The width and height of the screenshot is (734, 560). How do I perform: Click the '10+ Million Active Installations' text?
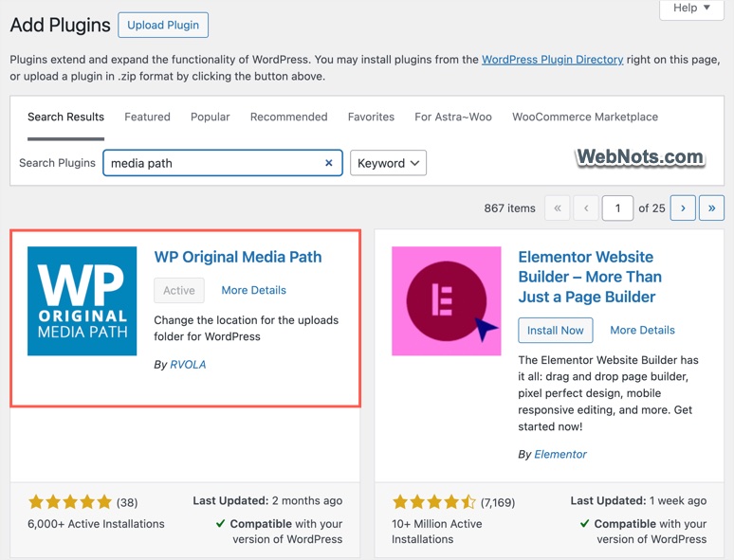point(437,532)
